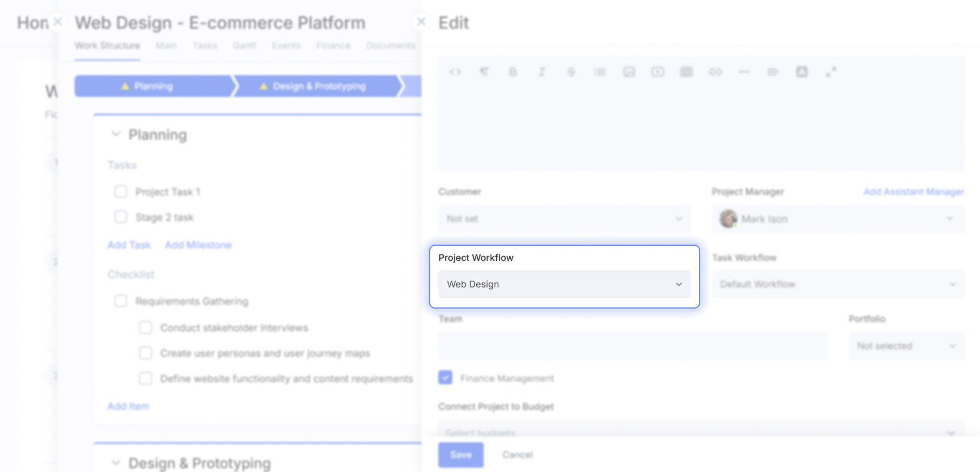Open the Task Workflow dropdown
Viewport: 980px width, 472px height.
[838, 284]
